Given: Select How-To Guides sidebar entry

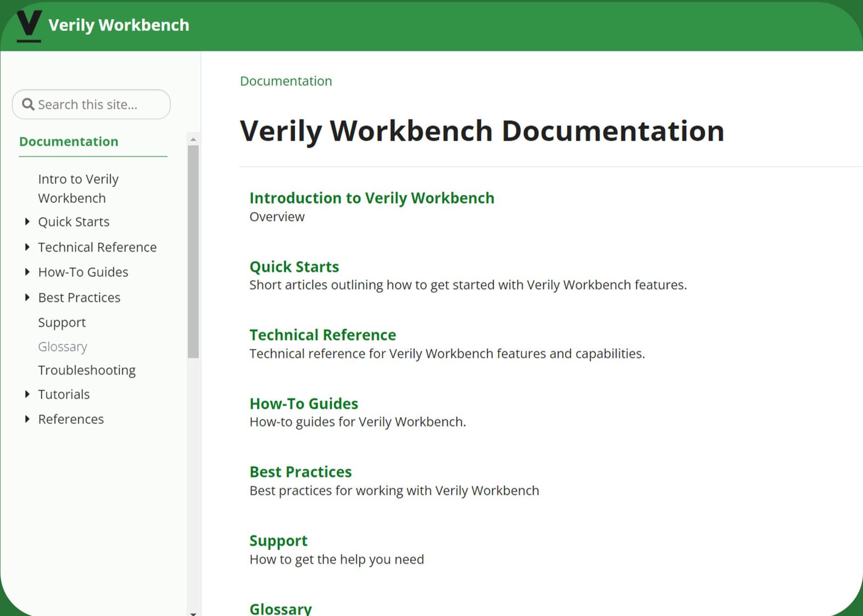Looking at the screenshot, I should click(83, 272).
